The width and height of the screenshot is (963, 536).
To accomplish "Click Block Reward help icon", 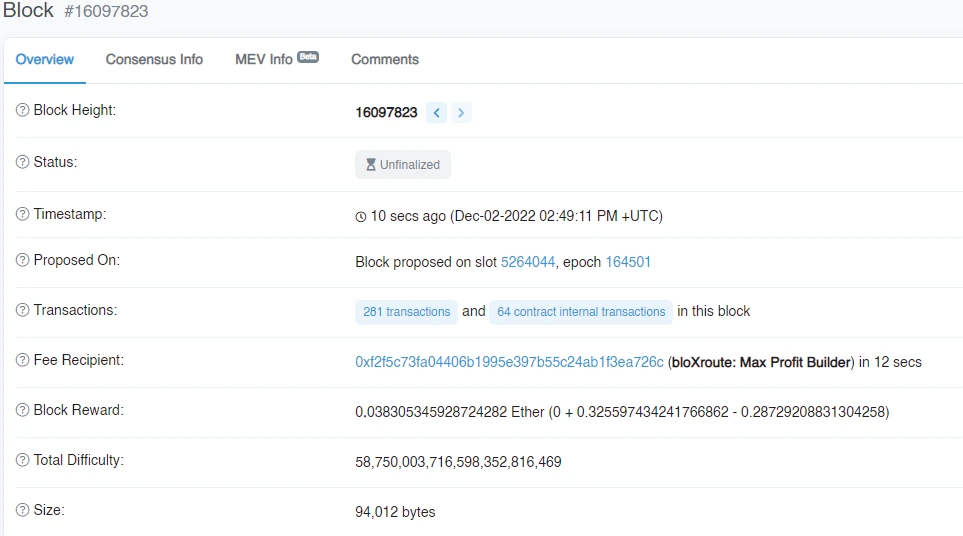I will tap(22, 410).
